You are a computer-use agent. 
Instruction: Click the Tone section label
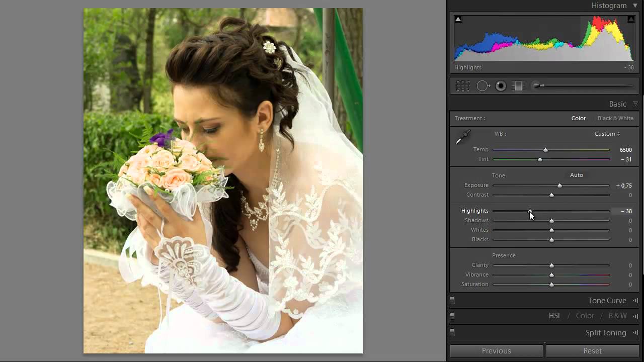499,175
